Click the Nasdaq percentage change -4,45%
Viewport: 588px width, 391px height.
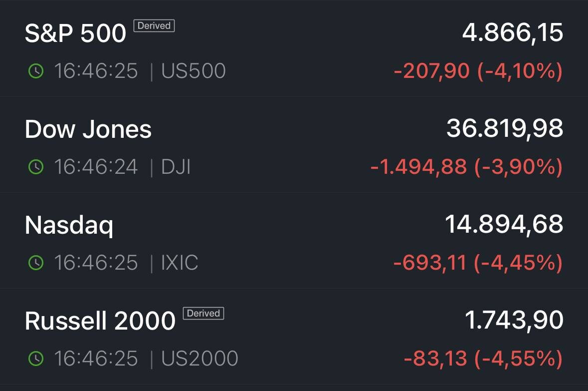(x=520, y=262)
